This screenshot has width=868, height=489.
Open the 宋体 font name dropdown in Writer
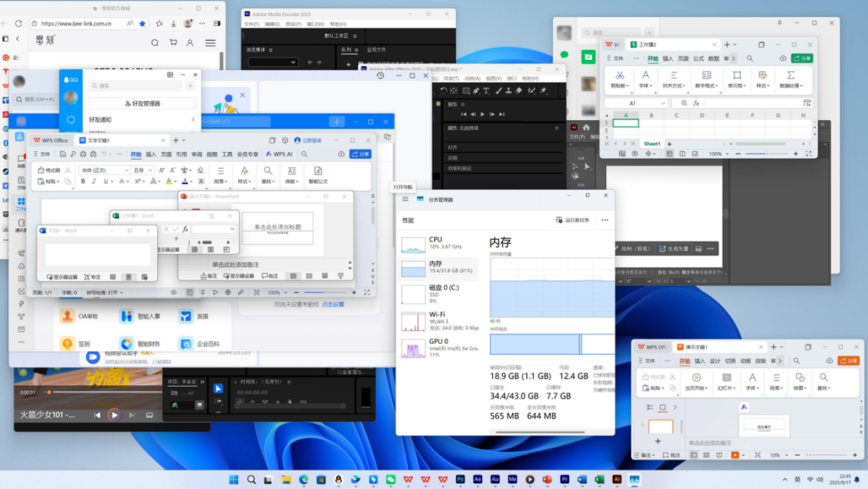coord(126,170)
